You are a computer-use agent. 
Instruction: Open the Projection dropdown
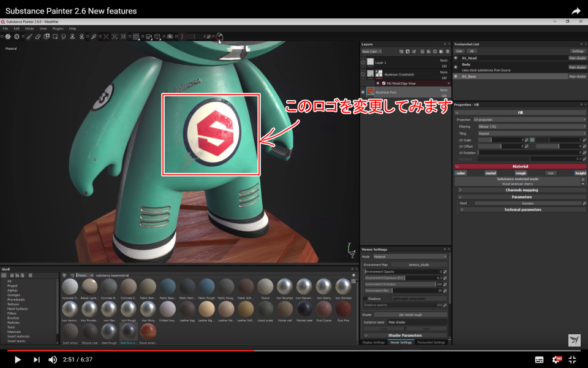[529, 120]
